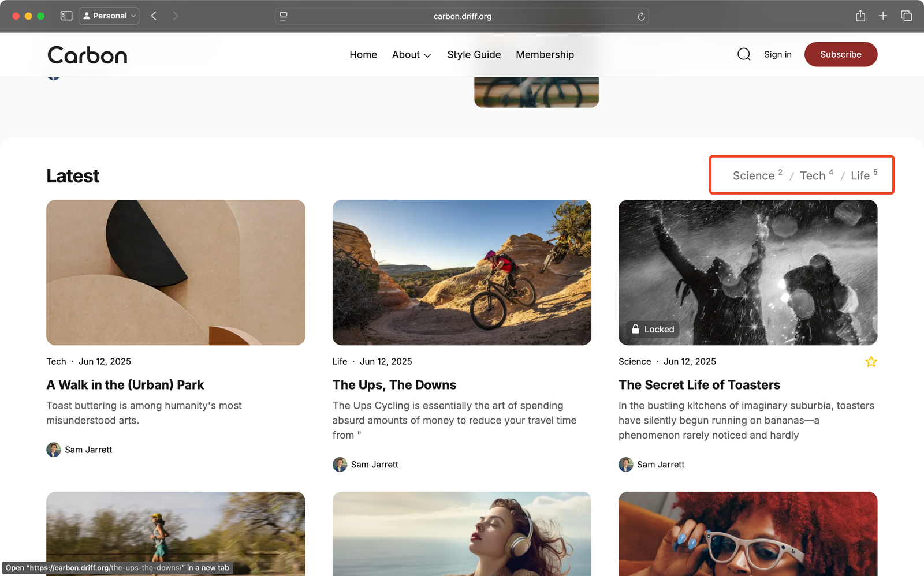Open the A Walk in the (Urban) Park title

pyautogui.click(x=125, y=385)
